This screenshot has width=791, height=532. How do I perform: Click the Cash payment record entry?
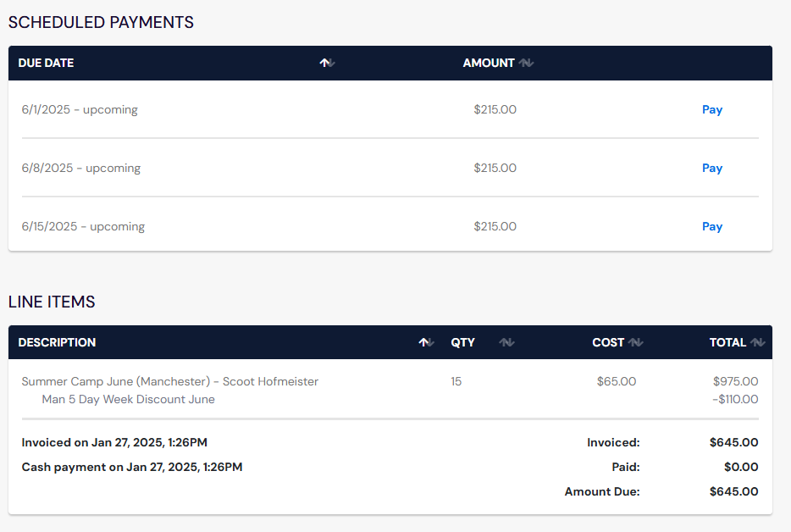(131, 467)
